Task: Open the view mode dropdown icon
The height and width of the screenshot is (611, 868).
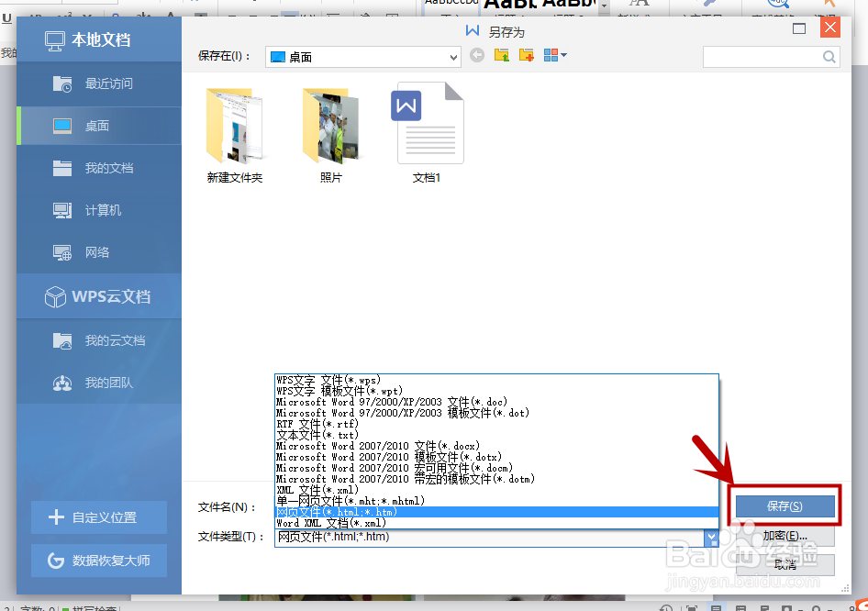Action: click(x=555, y=55)
